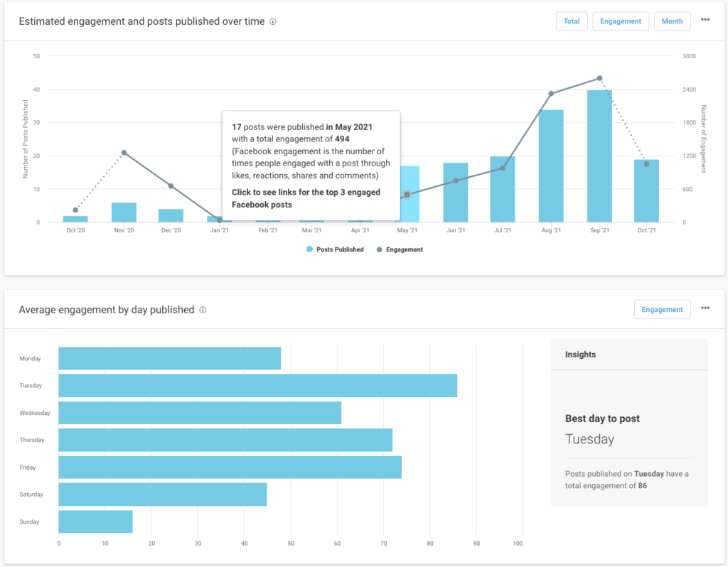728x567 pixels.
Task: Click "Tuesday" in the Best day to post insight
Action: (590, 439)
